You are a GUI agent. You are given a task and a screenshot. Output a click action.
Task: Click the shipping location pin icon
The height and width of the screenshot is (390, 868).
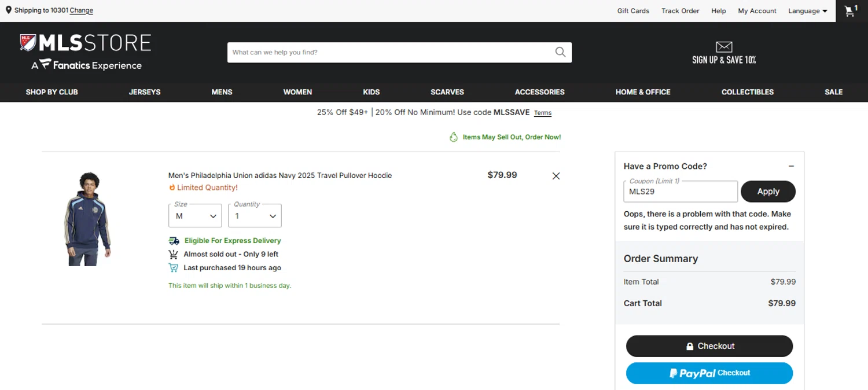tap(9, 10)
